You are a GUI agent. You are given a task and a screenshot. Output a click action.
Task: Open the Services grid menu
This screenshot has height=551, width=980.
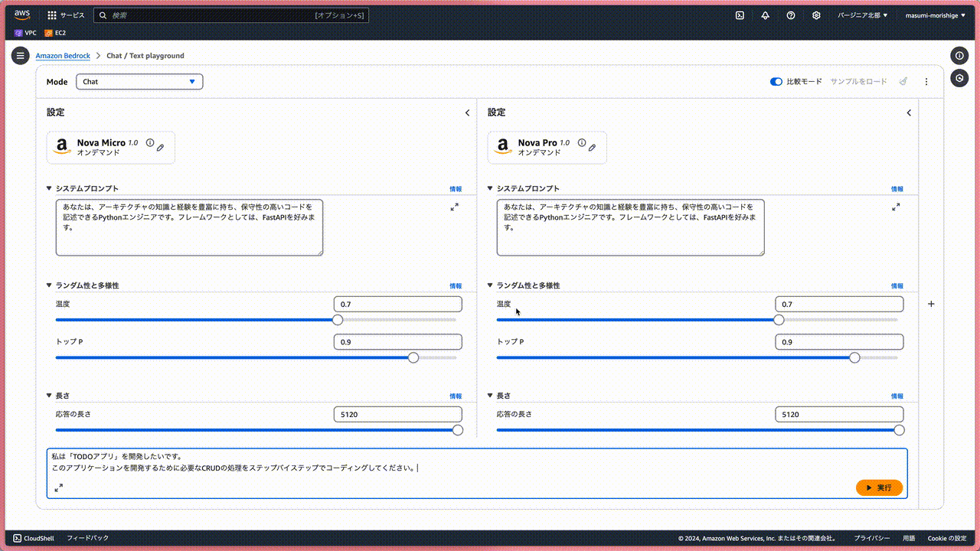click(66, 15)
